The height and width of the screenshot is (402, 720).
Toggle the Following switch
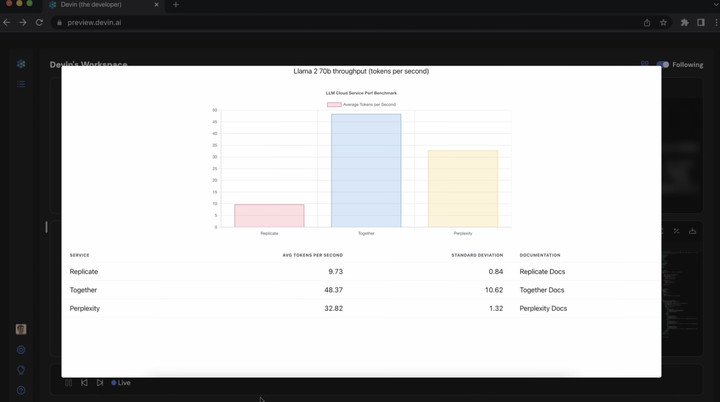click(x=662, y=64)
